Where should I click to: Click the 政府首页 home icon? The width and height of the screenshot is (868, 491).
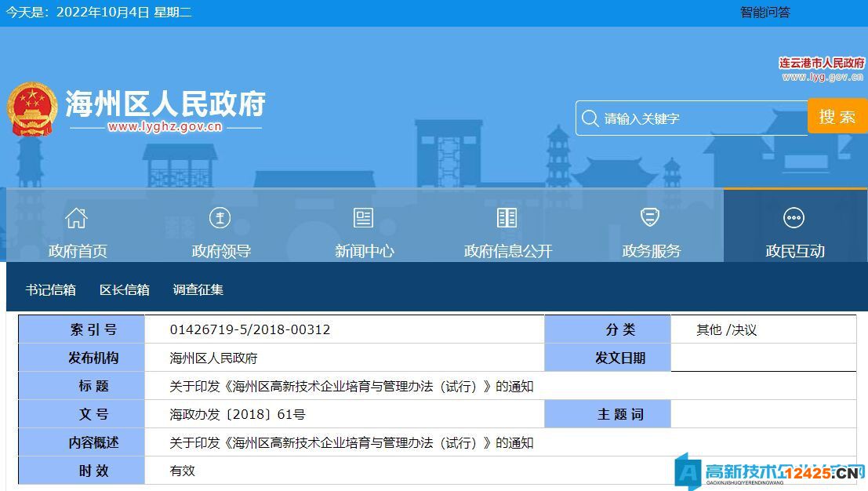point(75,218)
